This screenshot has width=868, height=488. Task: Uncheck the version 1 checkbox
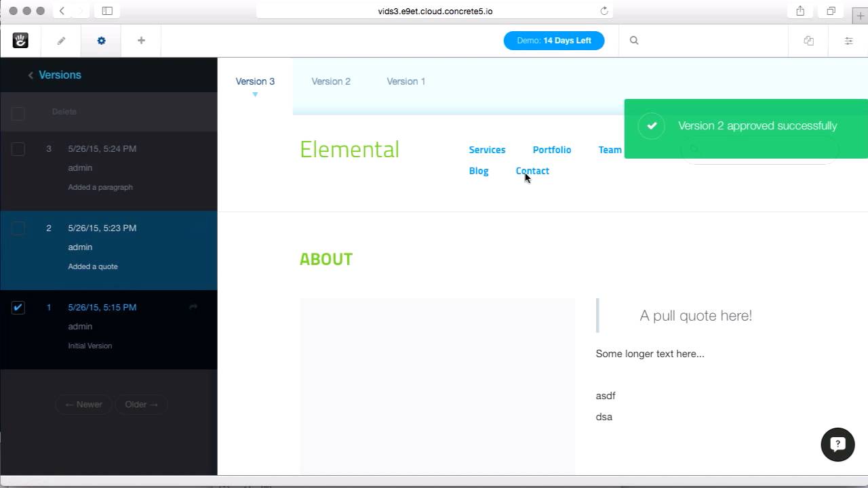tap(18, 308)
